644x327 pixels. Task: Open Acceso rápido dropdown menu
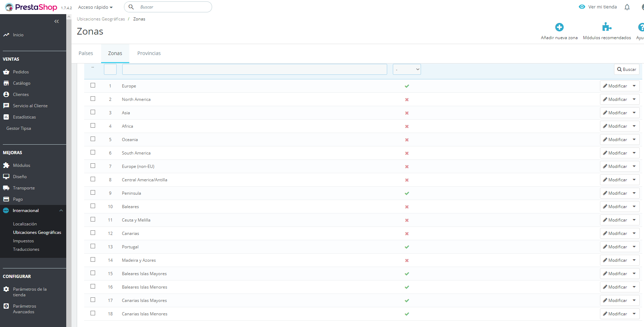[95, 7]
